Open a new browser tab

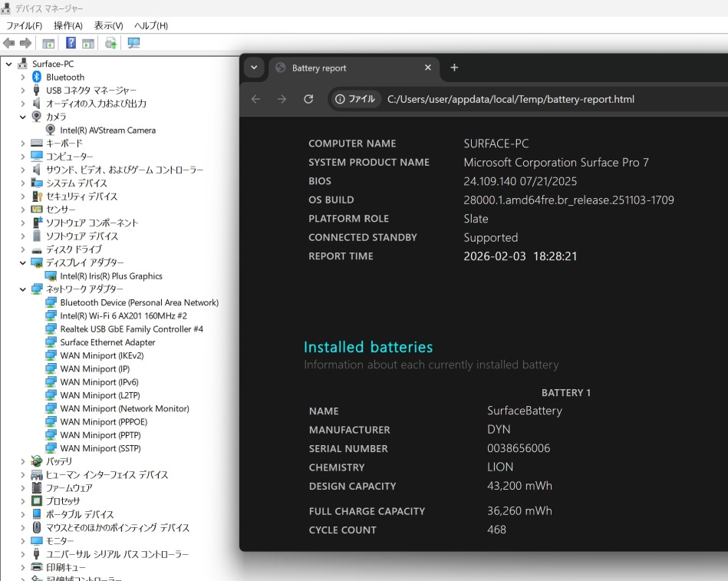tap(454, 68)
